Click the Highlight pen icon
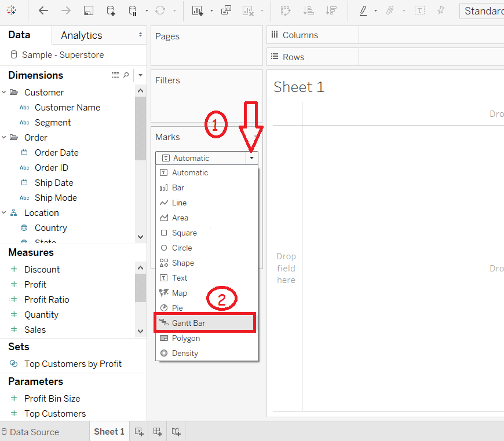The height and width of the screenshot is (441, 504). [363, 10]
